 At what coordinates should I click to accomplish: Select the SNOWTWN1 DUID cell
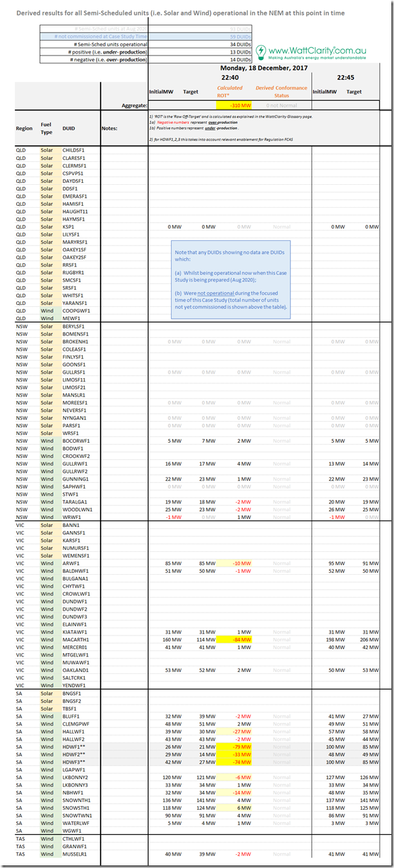coord(77,815)
